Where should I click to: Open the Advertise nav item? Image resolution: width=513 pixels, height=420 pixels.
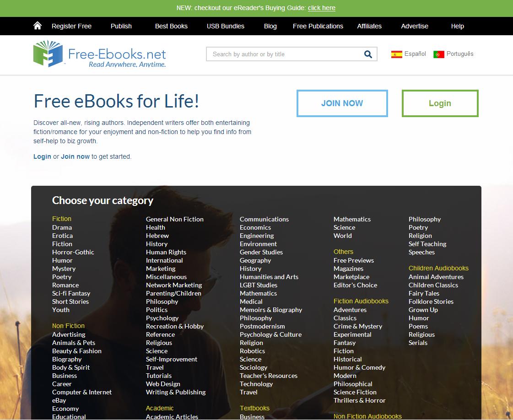tap(415, 26)
